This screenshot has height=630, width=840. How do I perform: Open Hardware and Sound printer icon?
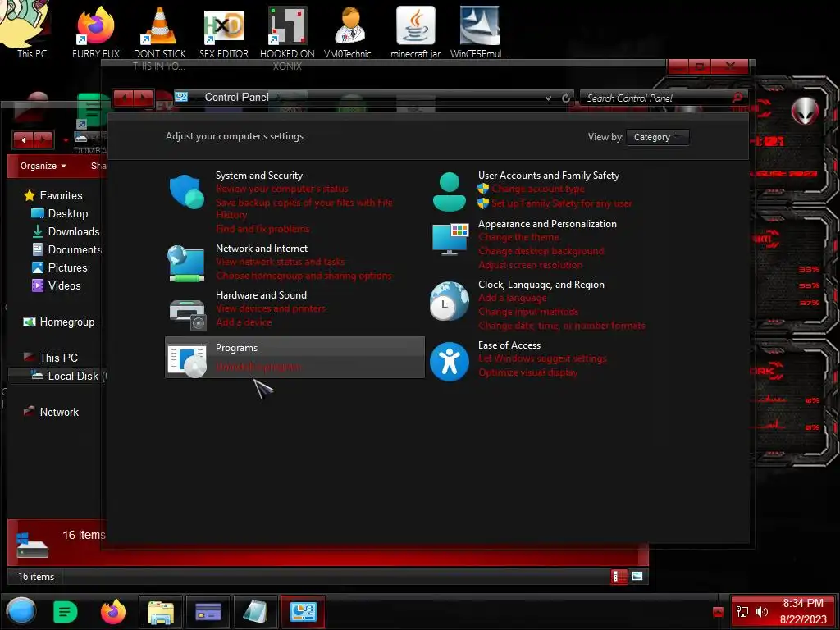coord(187,314)
